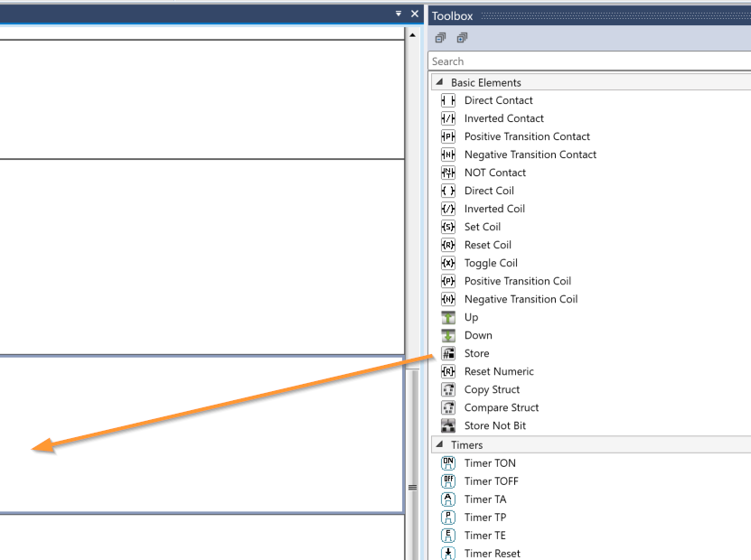Image resolution: width=751 pixels, height=560 pixels.
Task: Select the Direct Contact icon
Action: [x=447, y=100]
